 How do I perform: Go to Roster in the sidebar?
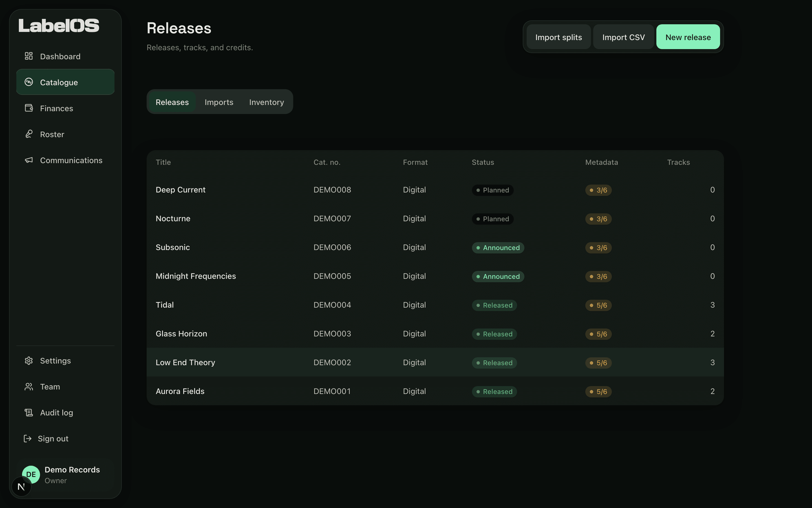pyautogui.click(x=65, y=134)
